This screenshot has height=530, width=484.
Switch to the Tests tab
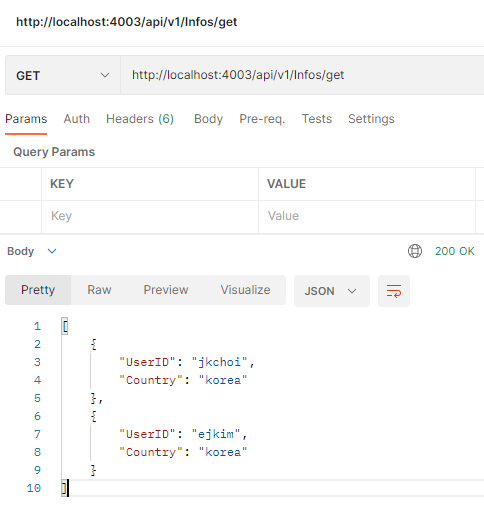(317, 119)
